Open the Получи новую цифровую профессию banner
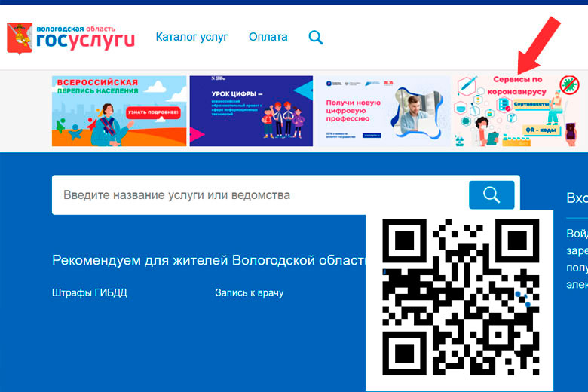Image resolution: width=588 pixels, height=392 pixels. [x=384, y=111]
